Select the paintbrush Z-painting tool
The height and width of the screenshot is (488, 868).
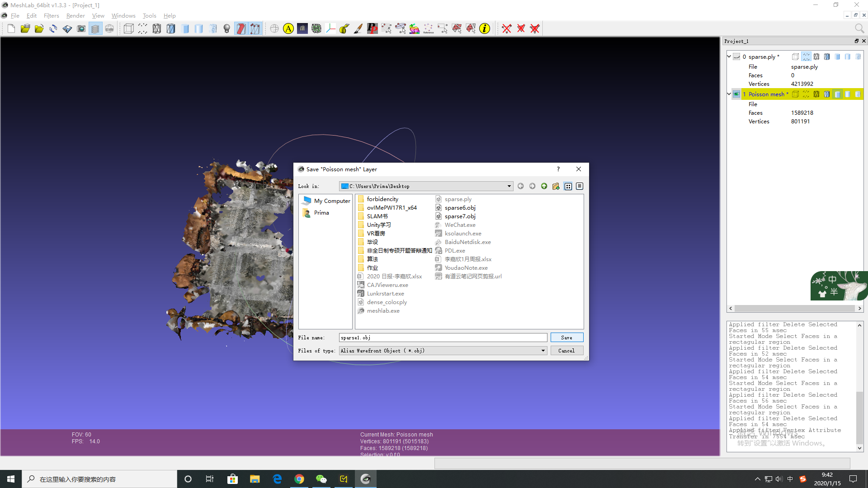click(x=358, y=29)
